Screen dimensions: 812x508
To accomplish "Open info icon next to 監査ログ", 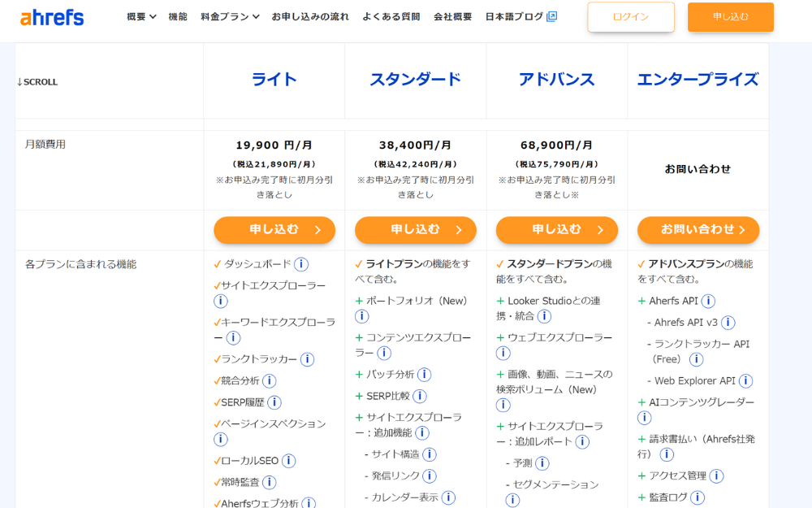I will point(698,497).
